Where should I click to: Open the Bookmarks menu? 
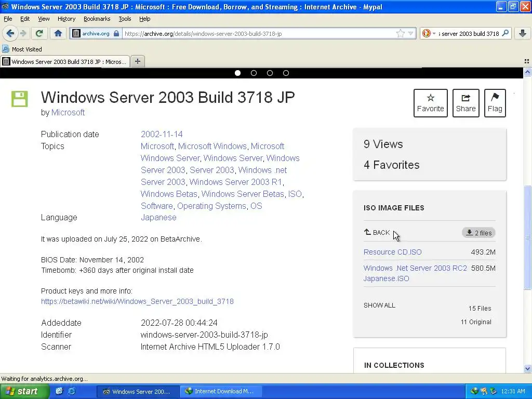97,19
